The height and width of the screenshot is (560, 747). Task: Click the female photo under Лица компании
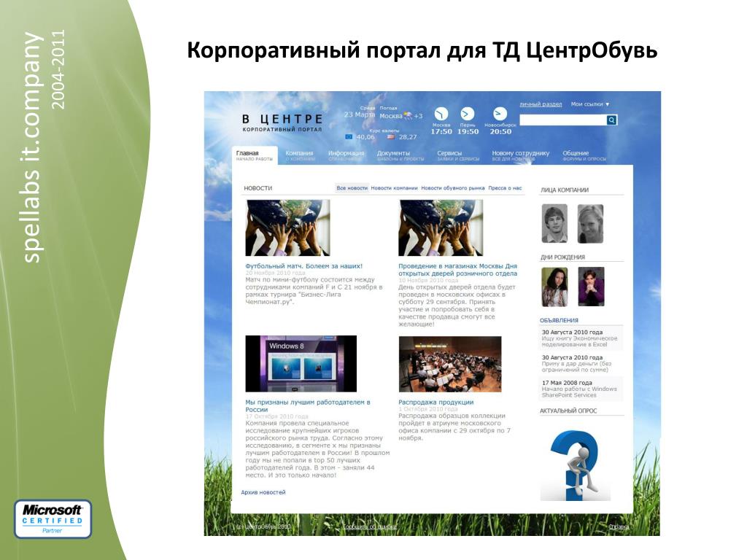pyautogui.click(x=591, y=224)
